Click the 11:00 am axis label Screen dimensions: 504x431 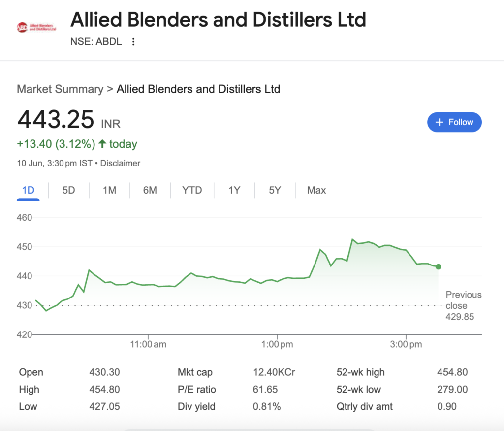point(148,344)
